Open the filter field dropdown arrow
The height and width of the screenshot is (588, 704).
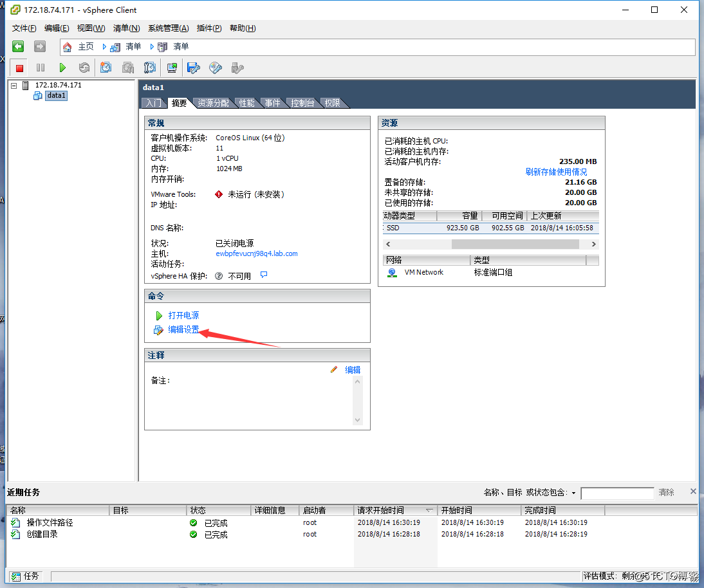click(x=574, y=493)
